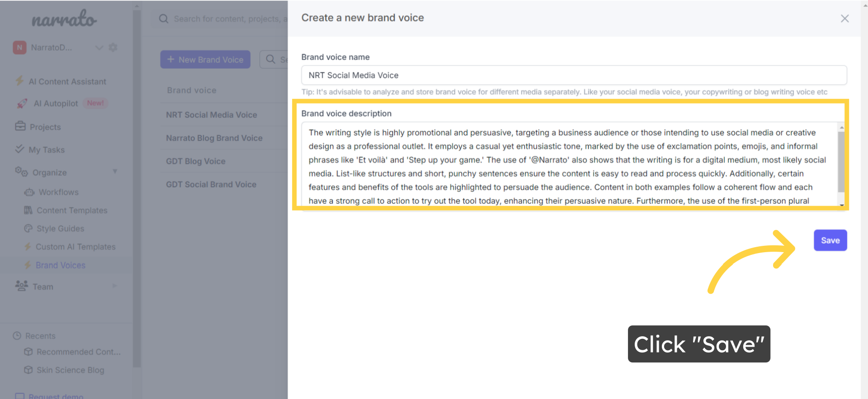This screenshot has height=399, width=868.
Task: Click the Workflows icon
Action: tap(29, 192)
